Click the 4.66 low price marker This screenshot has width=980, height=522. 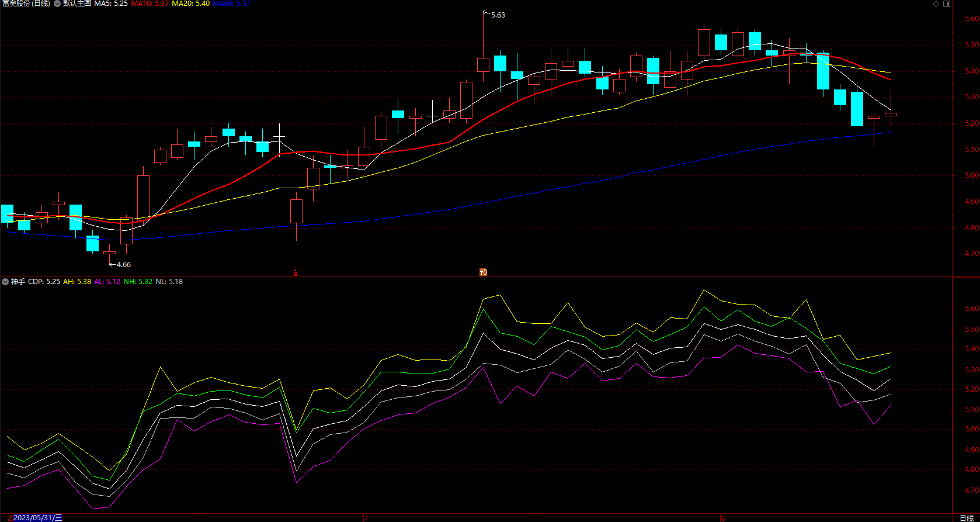point(124,265)
